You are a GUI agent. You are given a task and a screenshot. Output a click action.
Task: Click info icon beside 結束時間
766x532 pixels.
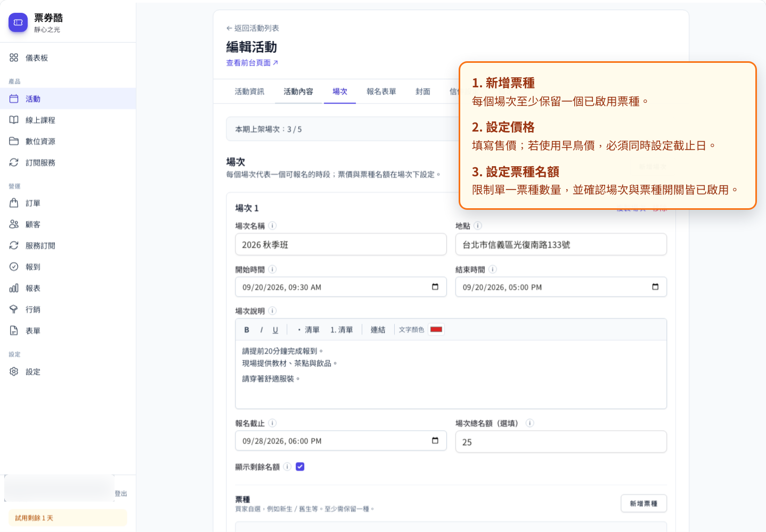[x=493, y=269]
